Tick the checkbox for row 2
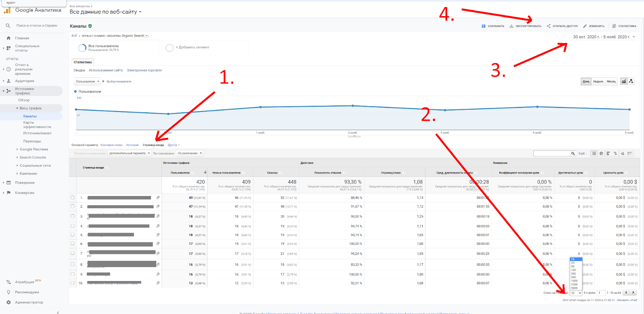The image size is (644, 314). pyautogui.click(x=72, y=206)
